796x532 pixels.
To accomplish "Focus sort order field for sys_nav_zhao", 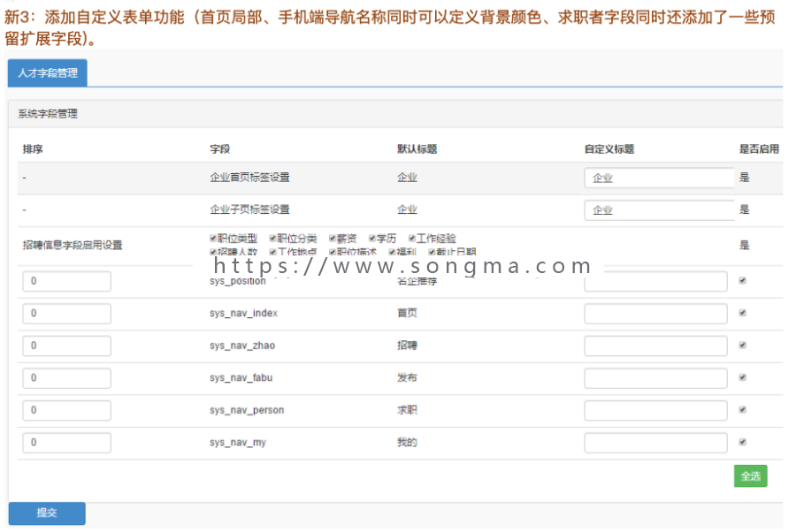I will click(x=66, y=346).
